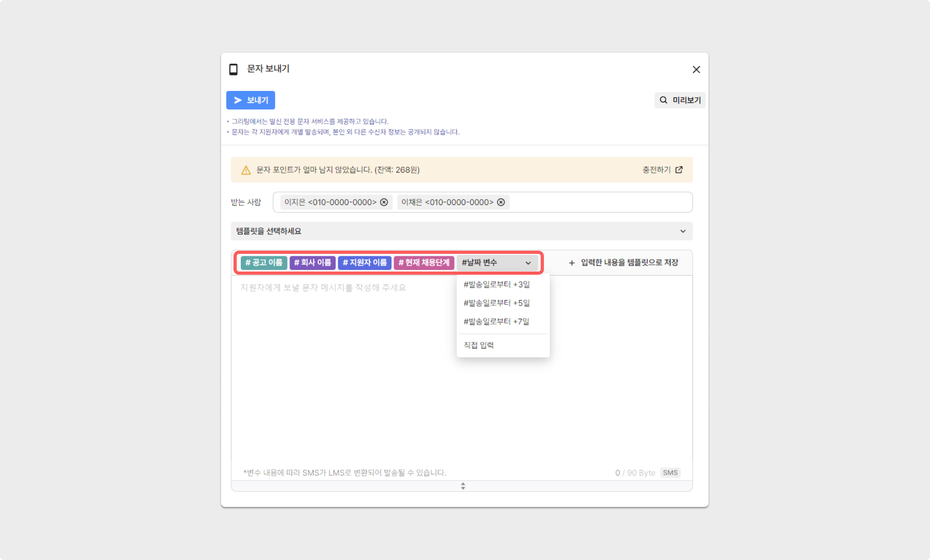Collapse the #날짜 변수 dropdown
Viewport: 930px width, 560px height.
pyautogui.click(x=497, y=262)
